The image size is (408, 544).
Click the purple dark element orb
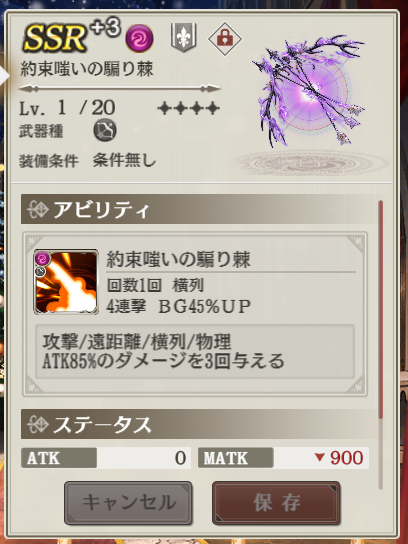pos(139,40)
